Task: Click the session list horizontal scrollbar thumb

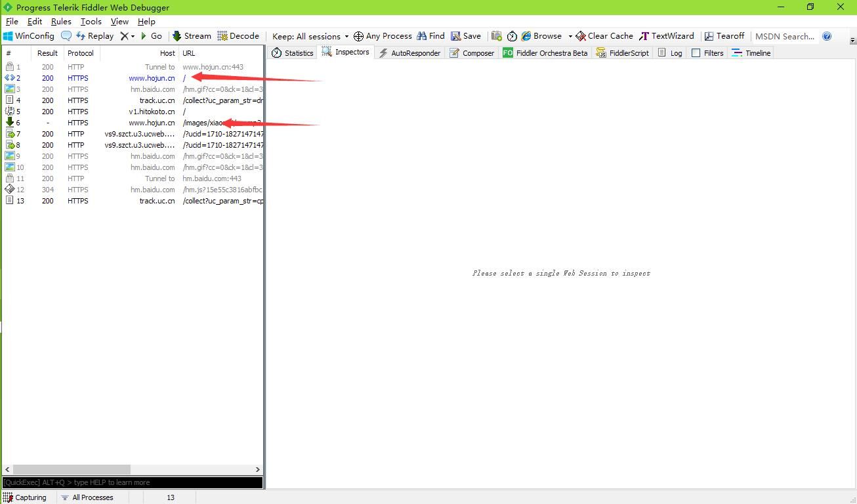Action: [x=72, y=469]
